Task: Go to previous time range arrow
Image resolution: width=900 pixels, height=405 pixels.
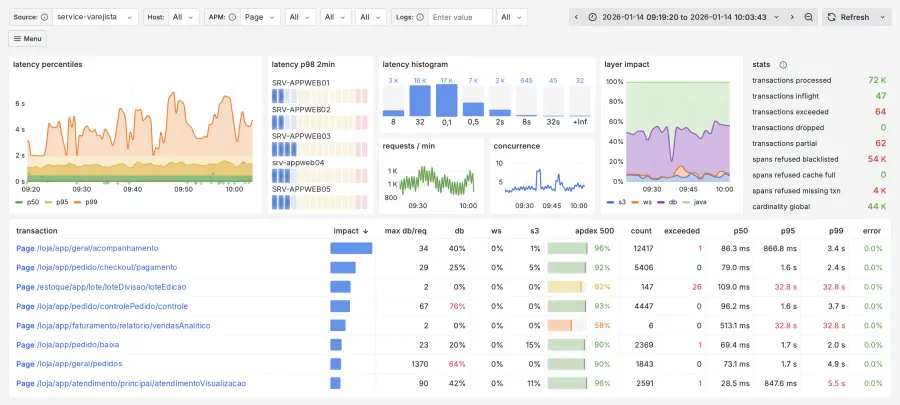Action: coord(576,17)
